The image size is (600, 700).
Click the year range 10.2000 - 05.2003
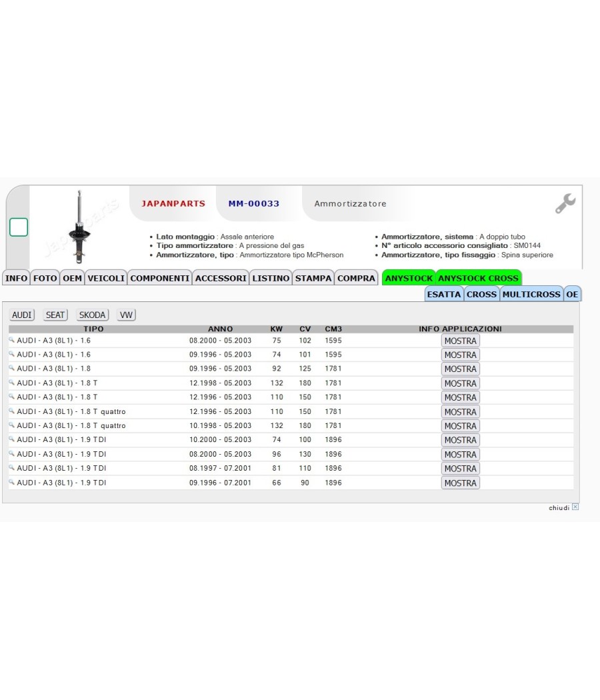[220, 440]
